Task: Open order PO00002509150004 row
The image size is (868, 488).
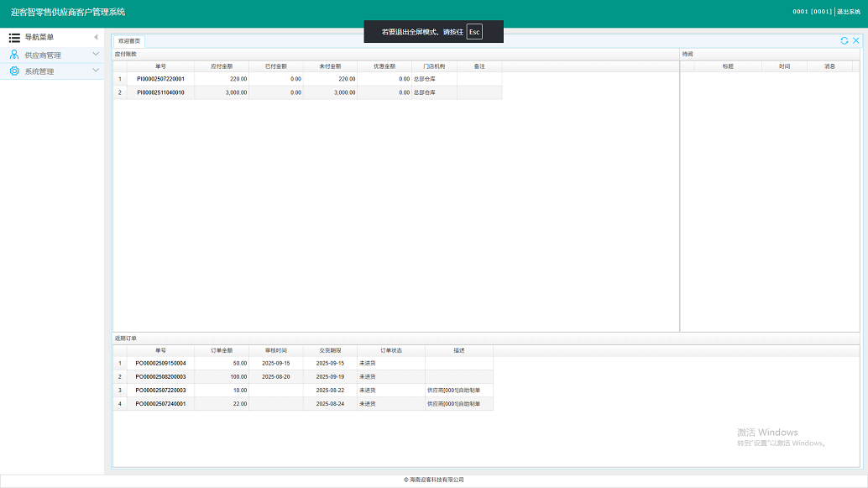Action: point(160,363)
